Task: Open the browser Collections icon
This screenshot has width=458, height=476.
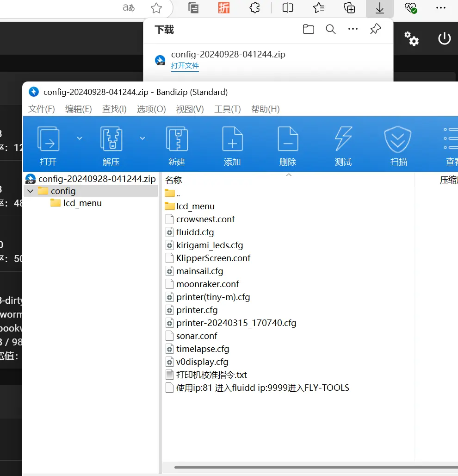Action: tap(349, 8)
